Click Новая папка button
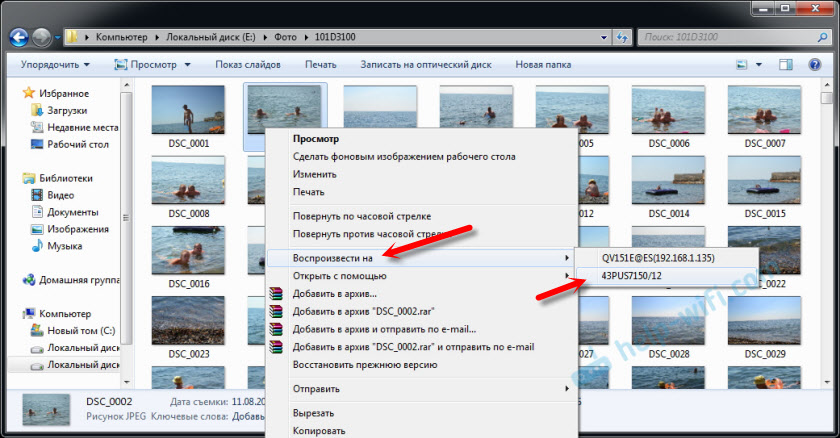This screenshot has height=438, width=840. [543, 65]
